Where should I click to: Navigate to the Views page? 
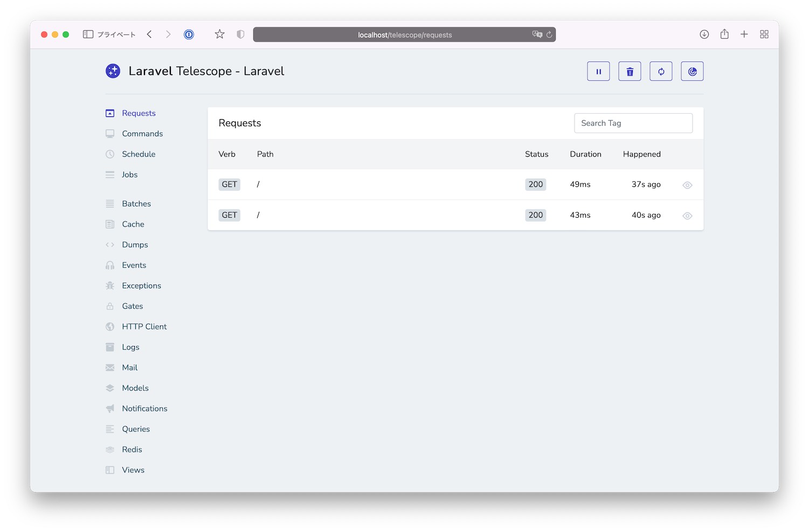coord(133,470)
